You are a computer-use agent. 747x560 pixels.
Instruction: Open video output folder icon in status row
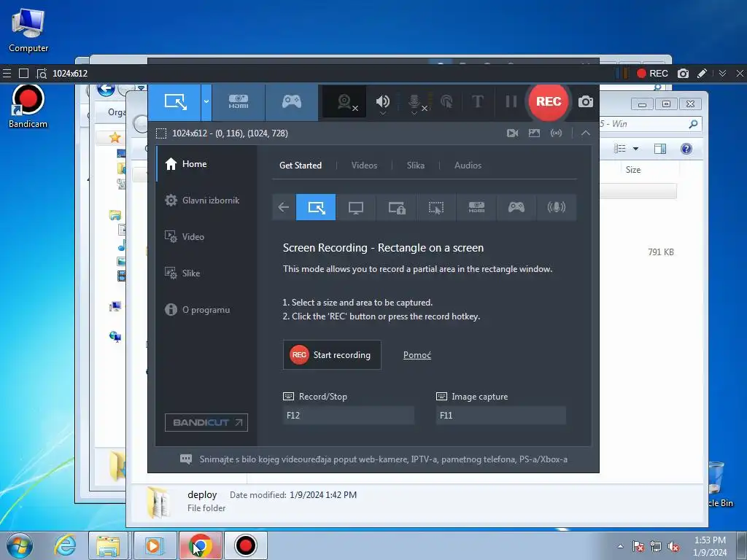512,133
